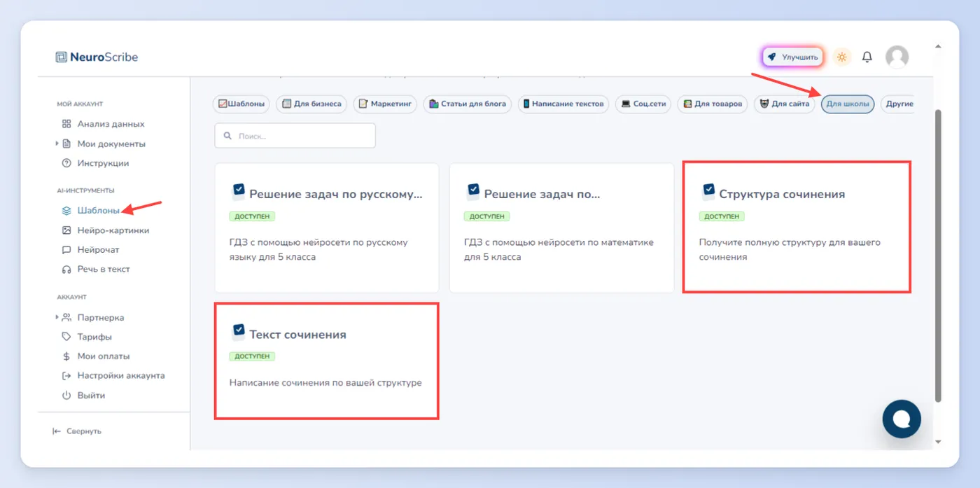Expand the Мои документы tree arrow
980x488 pixels.
(x=57, y=144)
